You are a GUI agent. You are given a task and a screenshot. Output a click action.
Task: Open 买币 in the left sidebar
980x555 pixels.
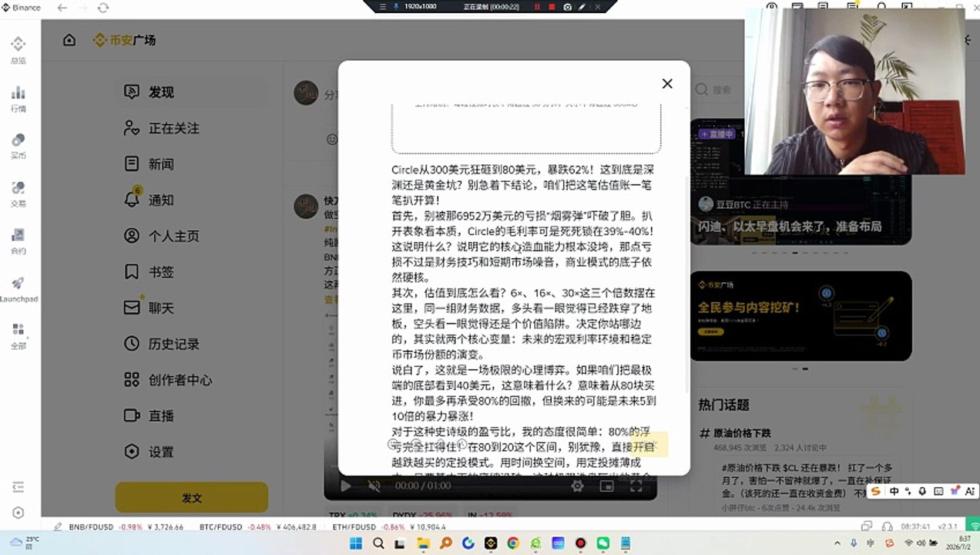(x=18, y=146)
